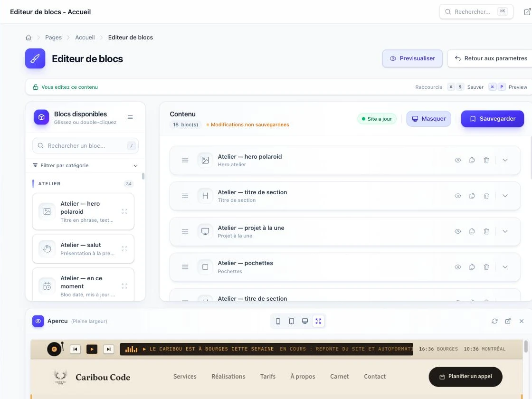Click the Blocs disponibles cube icon
Image resolution: width=532 pixels, height=399 pixels.
pos(41,117)
